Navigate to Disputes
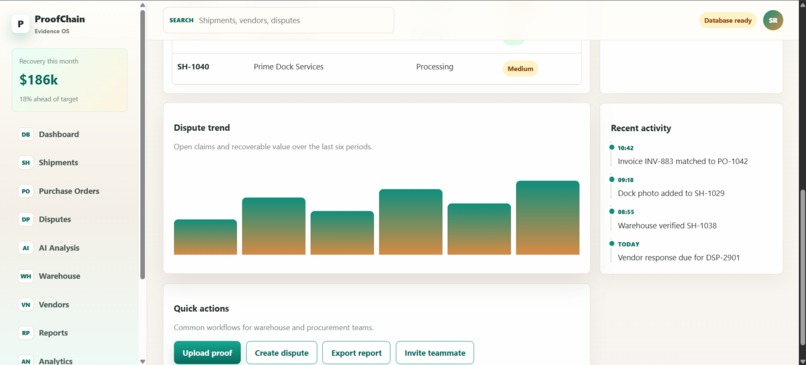 pyautogui.click(x=54, y=220)
